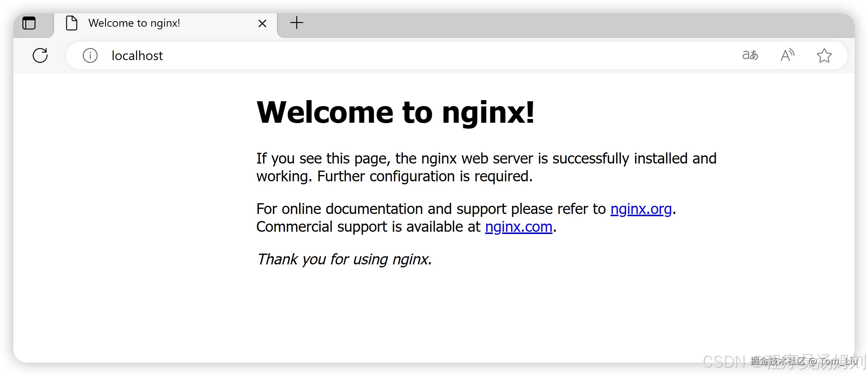Open a new tab with the plus button
The height and width of the screenshot is (376, 868).
[x=296, y=23]
